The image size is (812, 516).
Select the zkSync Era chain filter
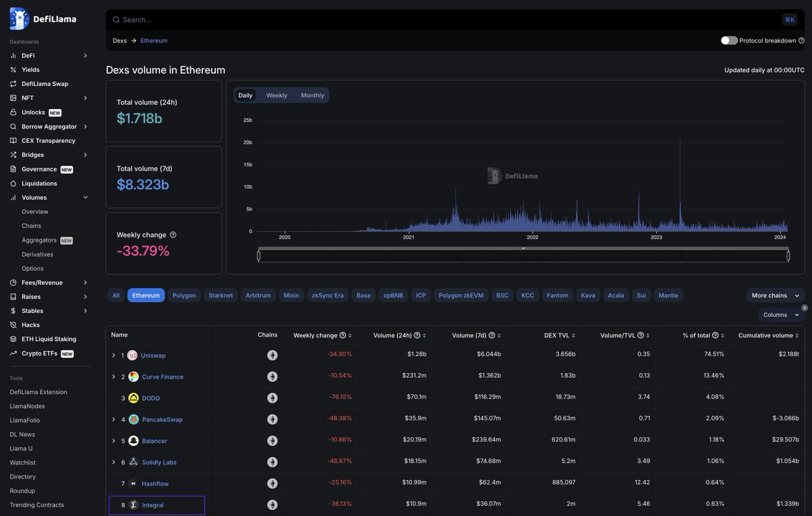tap(328, 295)
